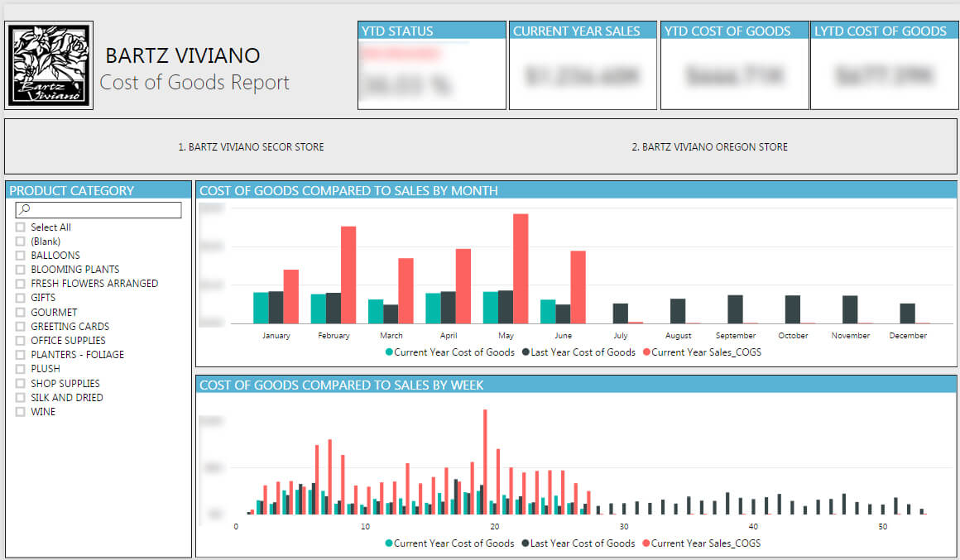Click weekly legend Current Year Sales_COGS swatch
960x560 pixels.
click(x=646, y=543)
